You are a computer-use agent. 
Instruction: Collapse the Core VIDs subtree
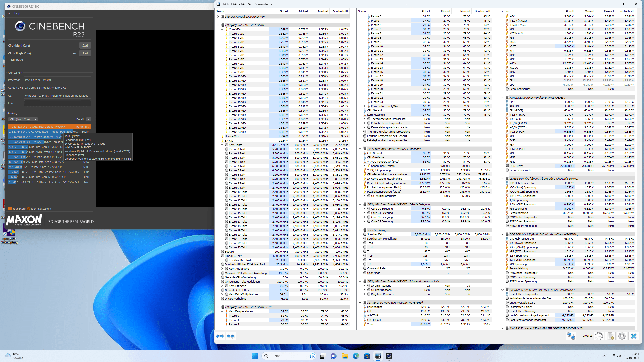coord(222,29)
